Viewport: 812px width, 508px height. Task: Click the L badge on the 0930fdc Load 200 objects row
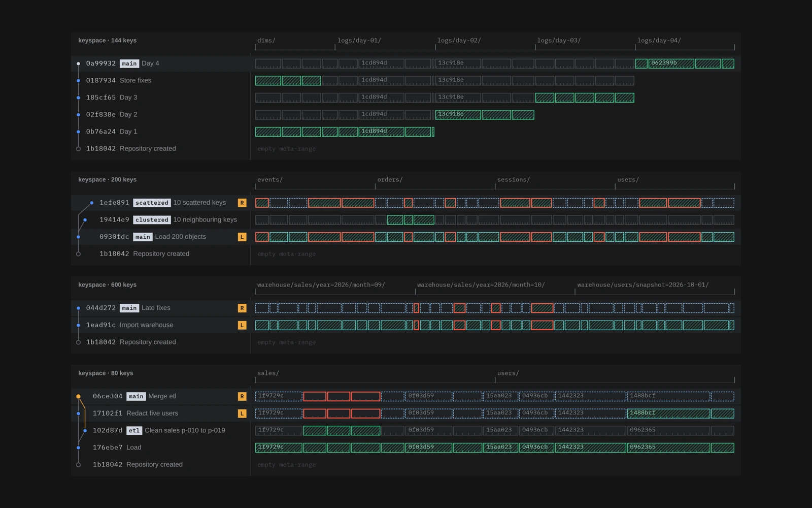(242, 237)
